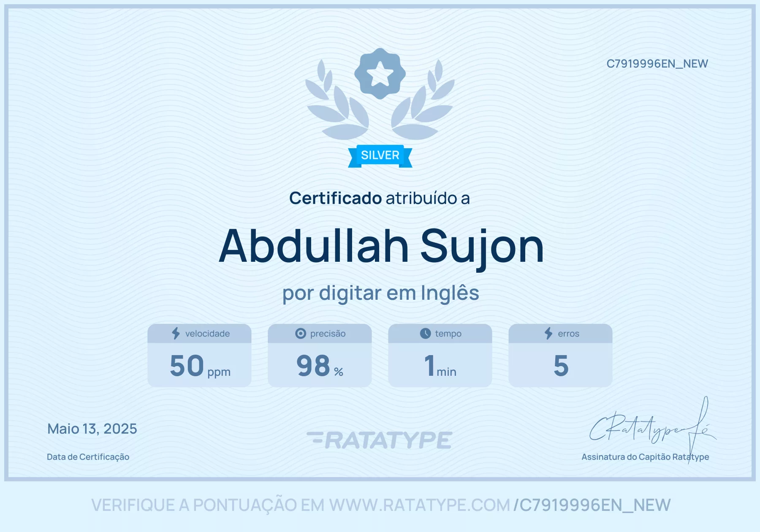Select the certificate ID C7919996EN_NEW at top right
This screenshot has width=760, height=532.
click(657, 64)
